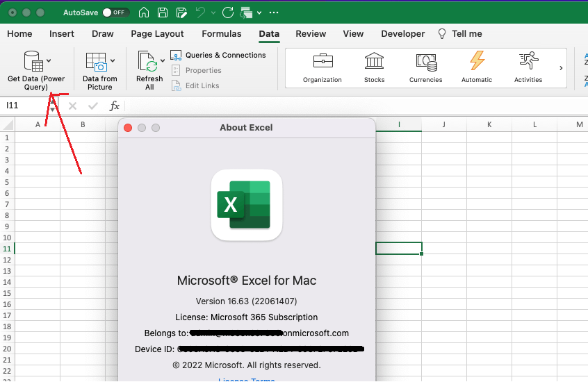Click the Insert Function fx button
Image resolution: width=588 pixels, height=382 pixels.
(115, 106)
